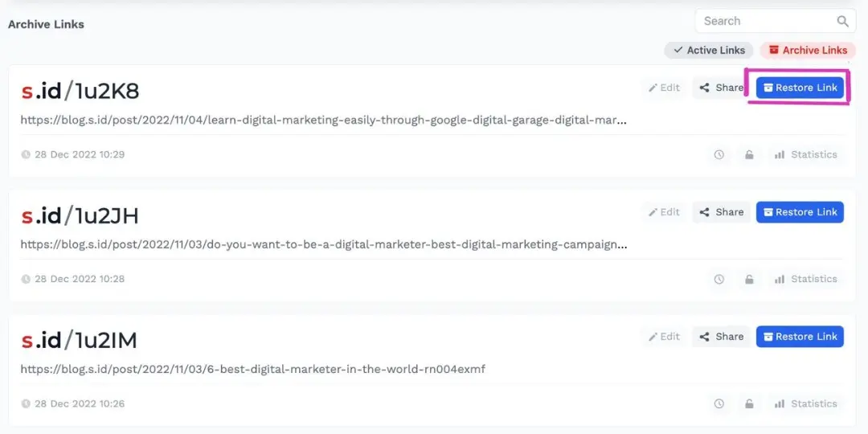Viewport: 868px width, 434px height.
Task: Focus the Search input field
Action: pos(764,22)
